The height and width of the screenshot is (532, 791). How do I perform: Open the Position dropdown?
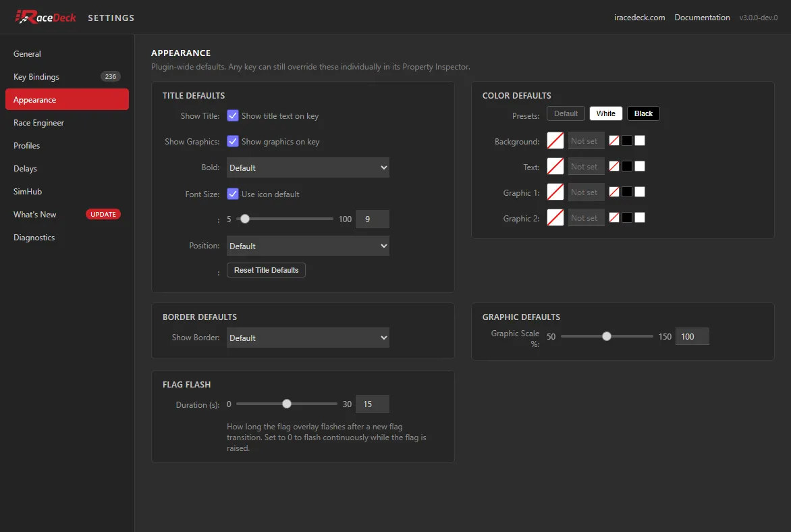tap(308, 246)
